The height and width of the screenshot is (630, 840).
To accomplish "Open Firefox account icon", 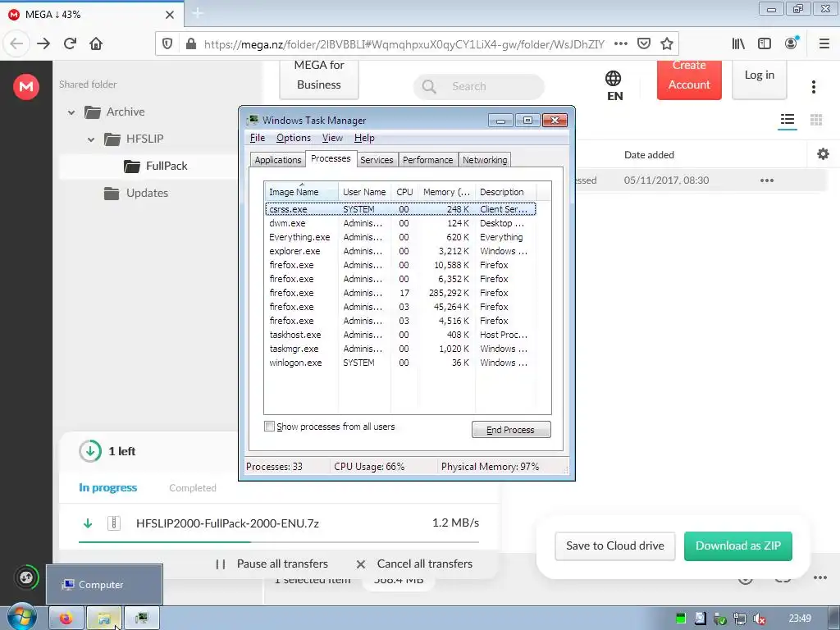I will coord(792,43).
